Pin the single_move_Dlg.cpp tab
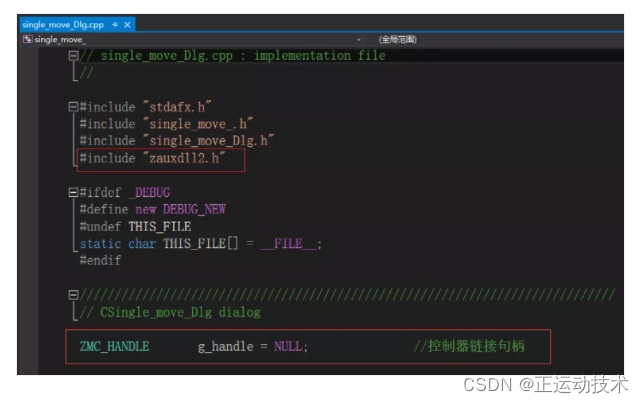 coord(115,25)
